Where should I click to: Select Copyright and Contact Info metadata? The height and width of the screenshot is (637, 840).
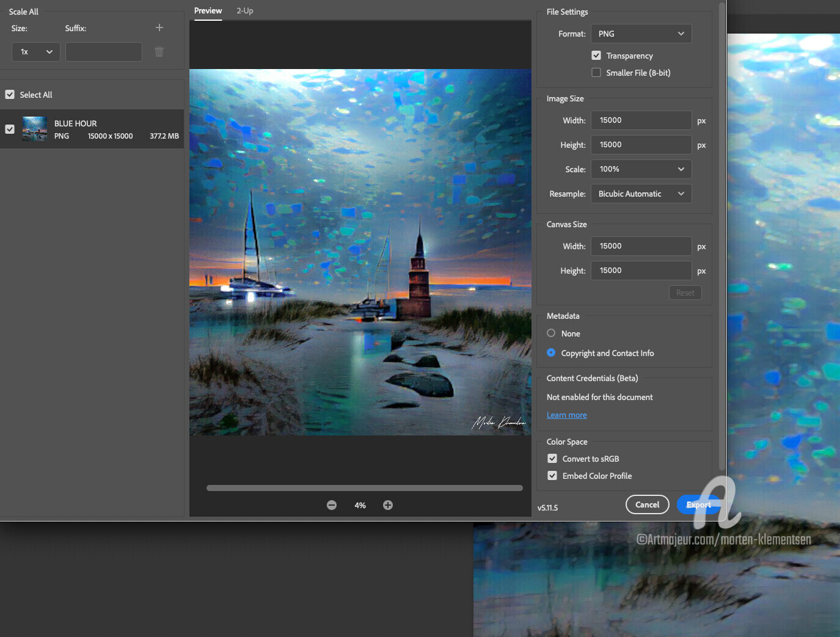click(x=551, y=353)
